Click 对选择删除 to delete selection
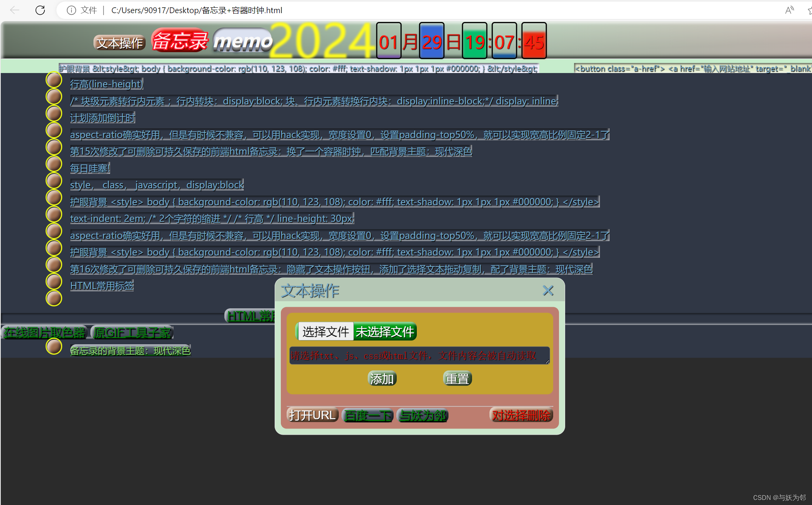The image size is (812, 505). [x=520, y=415]
